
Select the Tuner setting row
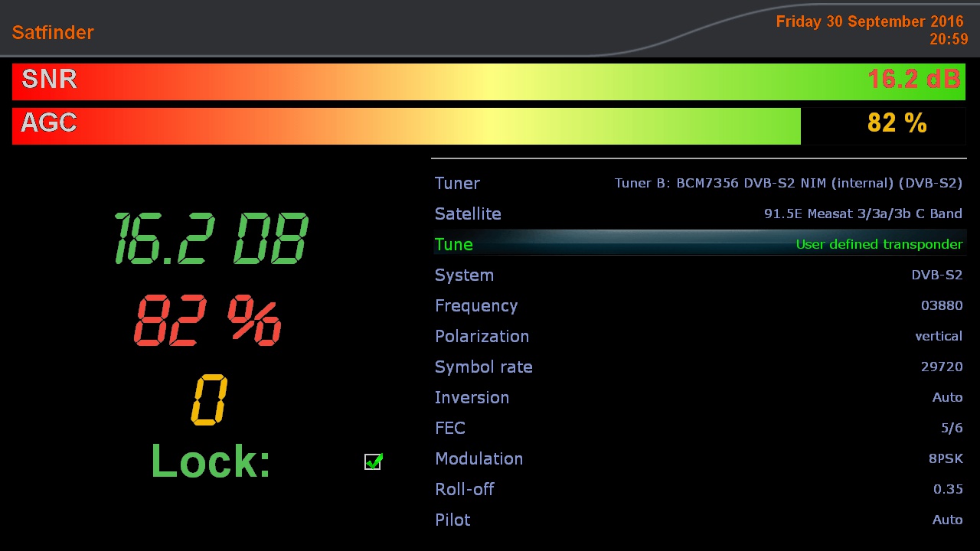click(698, 183)
